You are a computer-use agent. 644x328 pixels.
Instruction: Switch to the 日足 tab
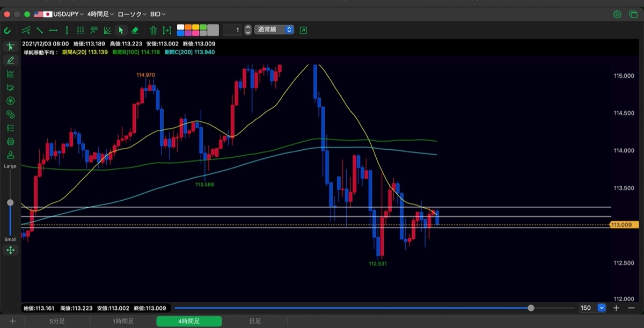pyautogui.click(x=255, y=321)
